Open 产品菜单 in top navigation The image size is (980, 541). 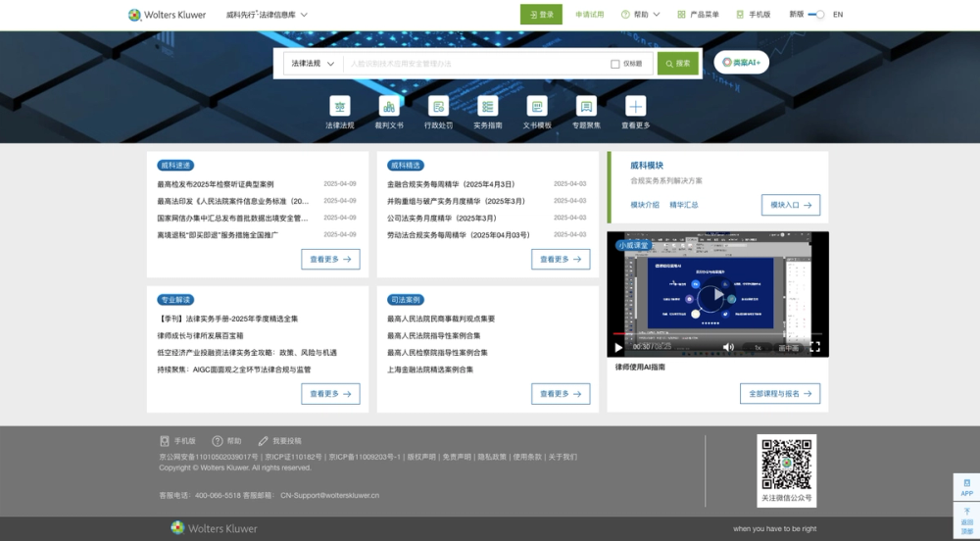(x=698, y=15)
